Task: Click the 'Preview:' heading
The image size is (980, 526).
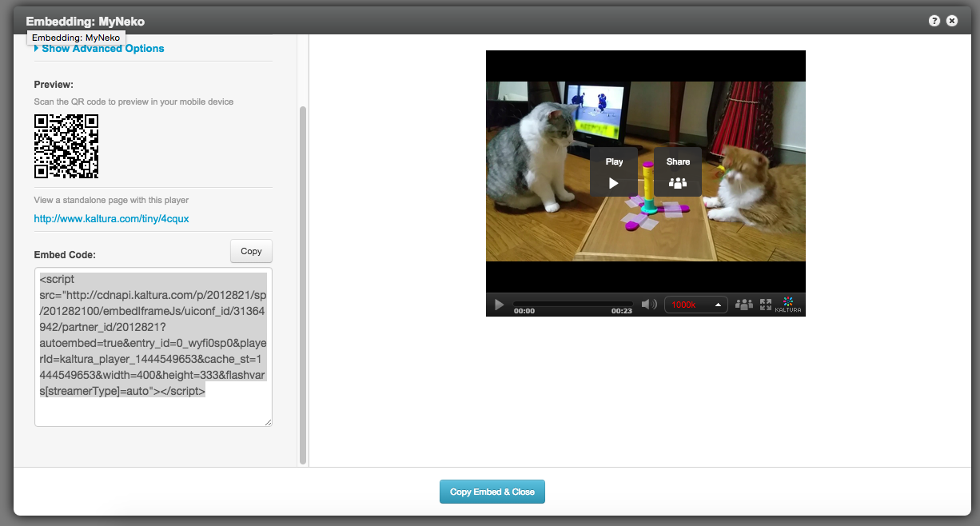Action: click(x=54, y=85)
